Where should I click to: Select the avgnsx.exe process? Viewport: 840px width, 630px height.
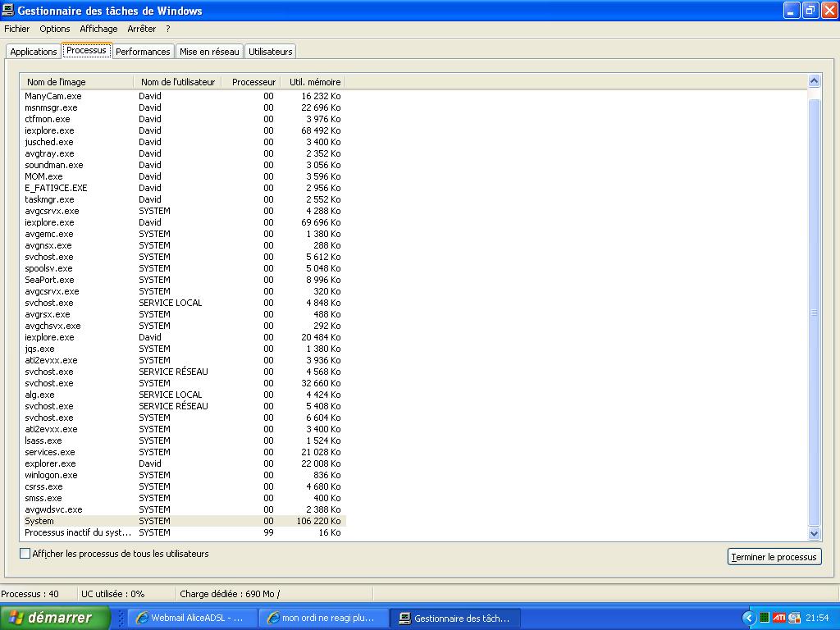click(183, 245)
